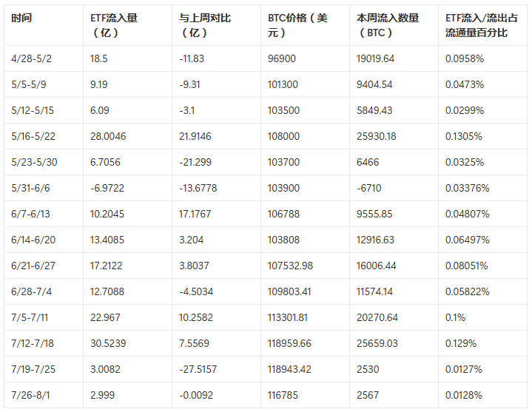Select the cell with value 30.5239
The image size is (532, 412).
[110, 343]
